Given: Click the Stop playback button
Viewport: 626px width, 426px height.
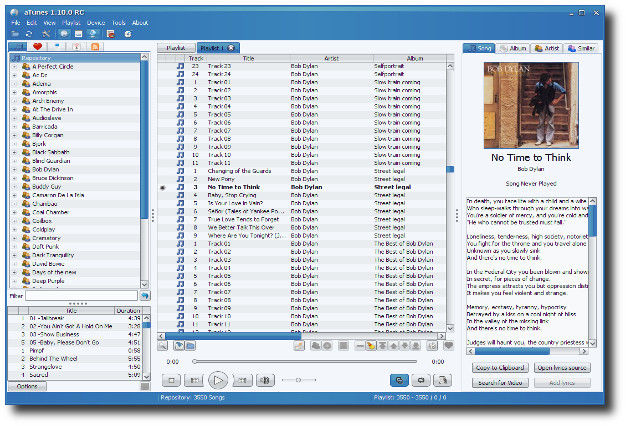Looking at the screenshot, I should click(172, 380).
